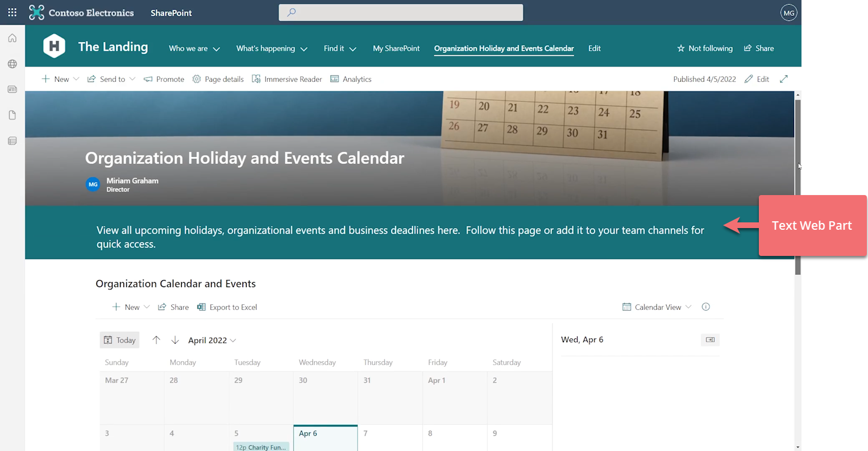
Task: Click The Landing site logo hexagon
Action: pyautogui.click(x=54, y=46)
